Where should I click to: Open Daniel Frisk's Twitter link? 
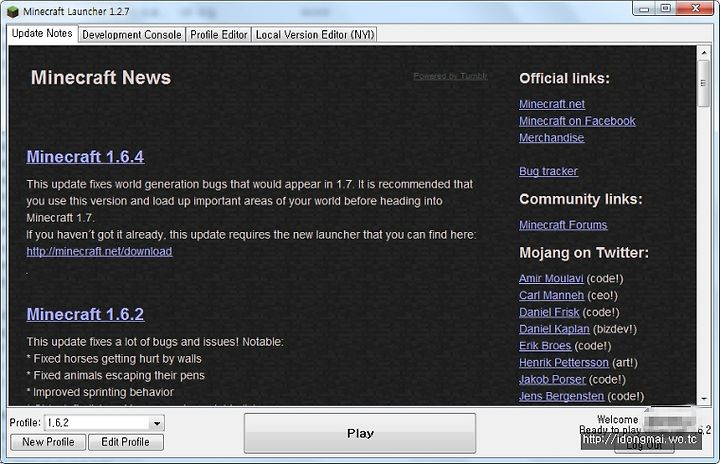[x=549, y=312]
